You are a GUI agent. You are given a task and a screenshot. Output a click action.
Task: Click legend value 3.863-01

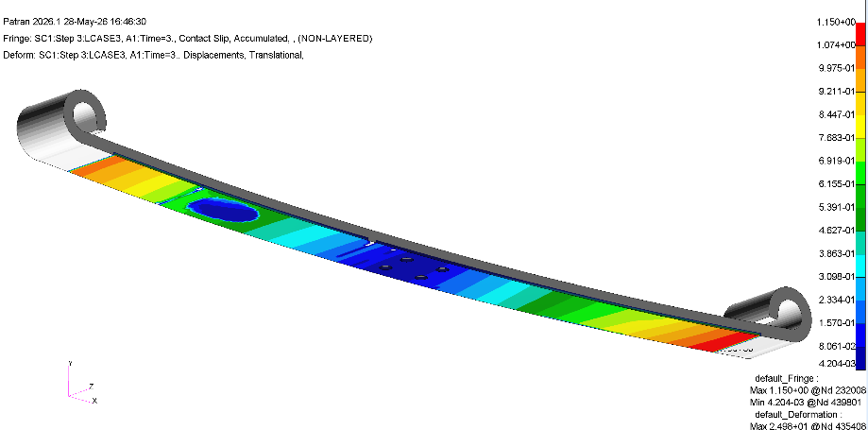tap(836, 253)
